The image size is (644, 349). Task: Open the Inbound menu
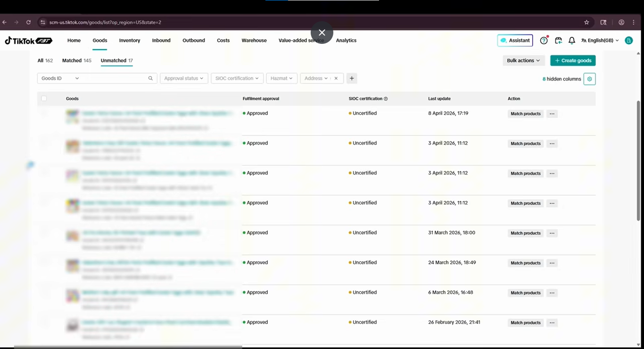coord(161,41)
